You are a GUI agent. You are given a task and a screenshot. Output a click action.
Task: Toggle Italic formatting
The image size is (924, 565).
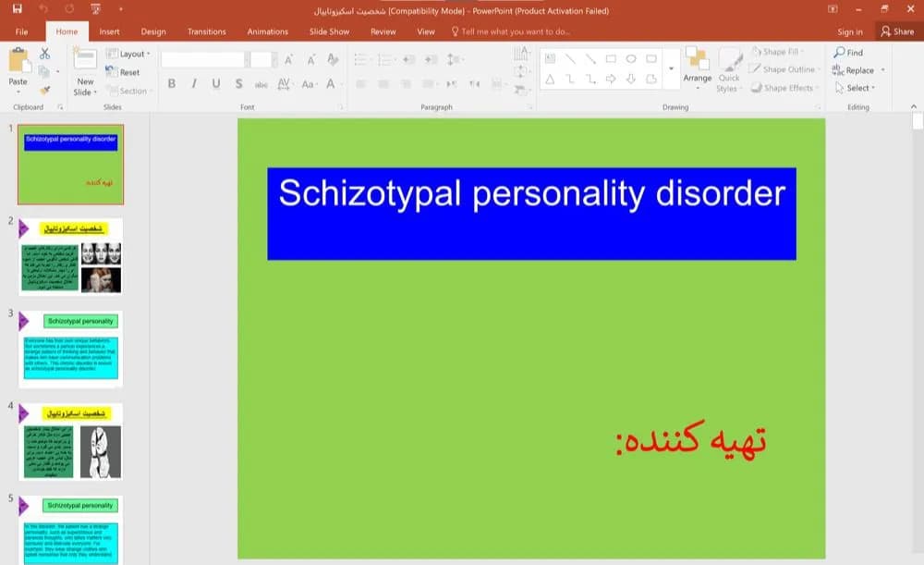pyautogui.click(x=194, y=84)
